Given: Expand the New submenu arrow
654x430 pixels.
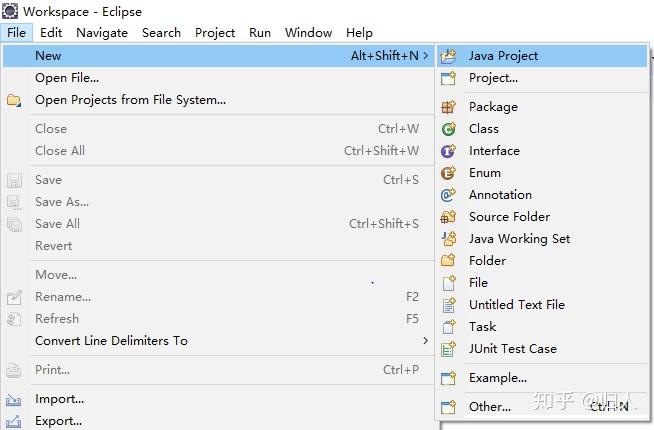Looking at the screenshot, I should point(425,55).
